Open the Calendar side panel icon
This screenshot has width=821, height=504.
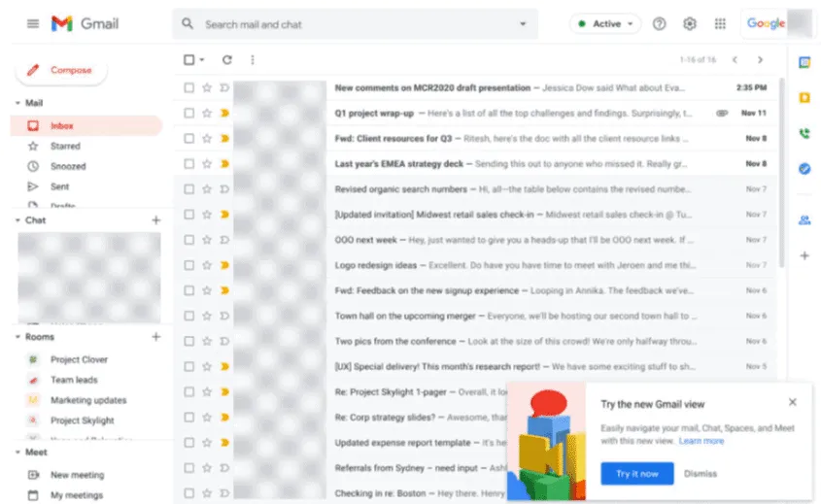[x=804, y=63]
